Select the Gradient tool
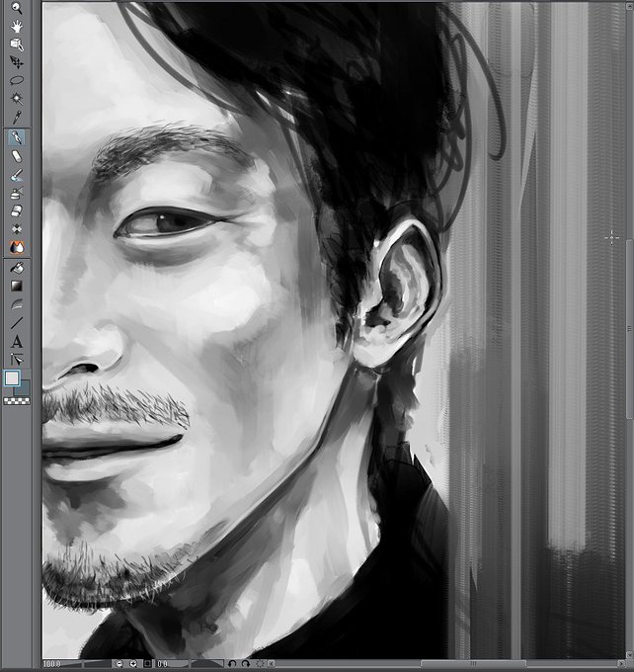The image size is (634, 672). click(16, 286)
